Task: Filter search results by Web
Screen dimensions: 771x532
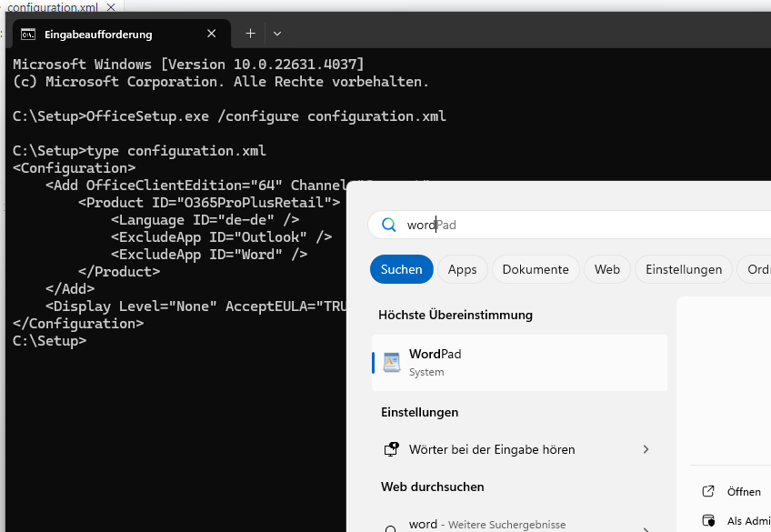Action: (606, 269)
